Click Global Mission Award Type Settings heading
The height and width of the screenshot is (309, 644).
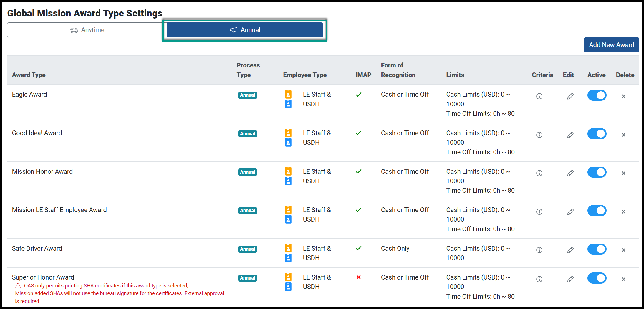pos(85,13)
